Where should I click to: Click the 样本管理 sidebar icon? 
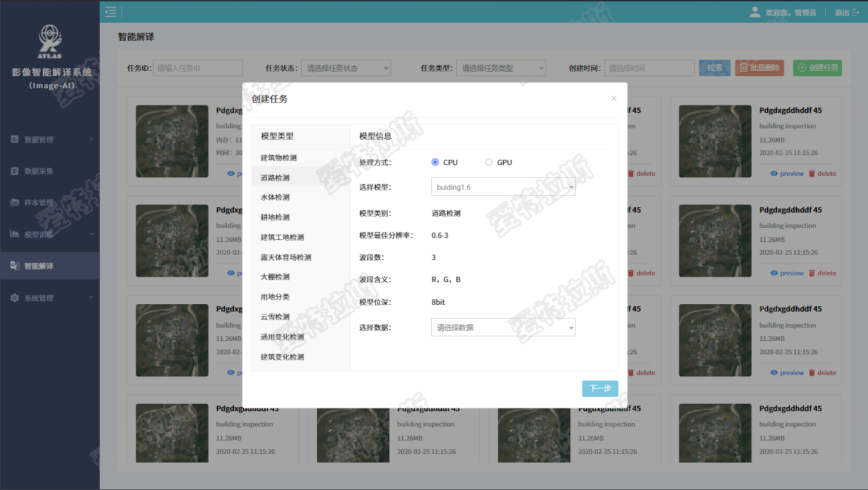tap(15, 203)
